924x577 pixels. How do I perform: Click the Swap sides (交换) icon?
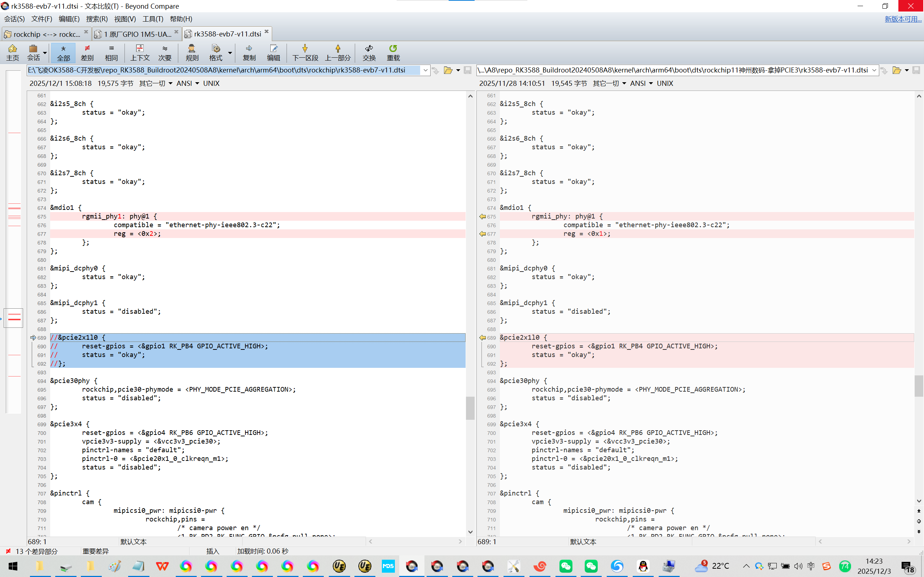click(x=369, y=52)
